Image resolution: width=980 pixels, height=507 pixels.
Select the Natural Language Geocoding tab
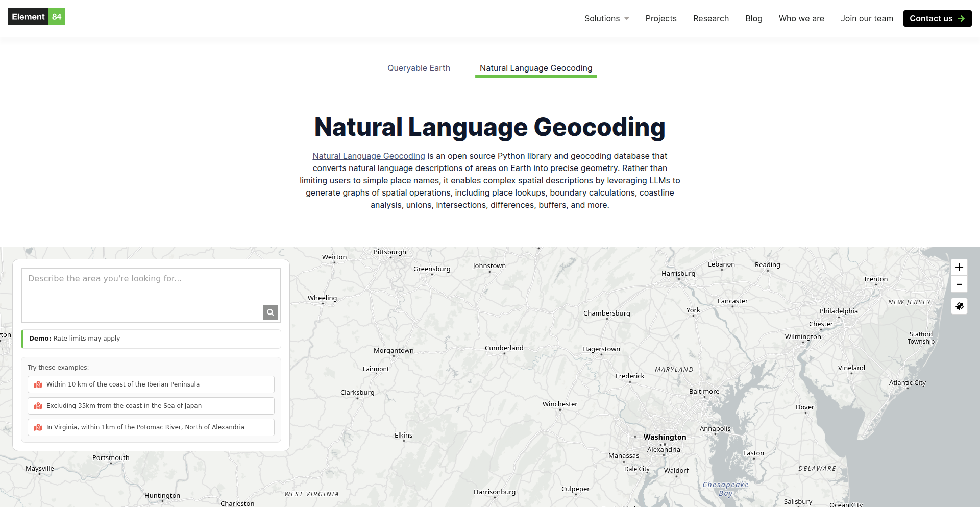536,68
